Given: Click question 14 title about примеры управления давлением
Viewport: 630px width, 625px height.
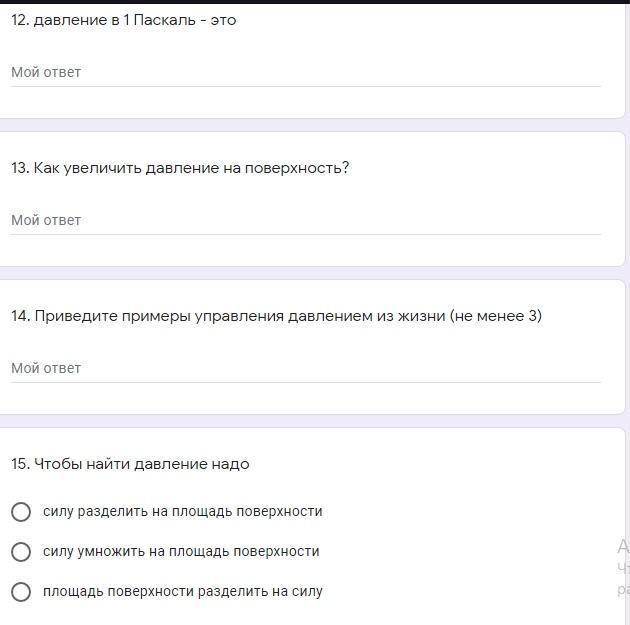Looking at the screenshot, I should pyautogui.click(x=276, y=316).
